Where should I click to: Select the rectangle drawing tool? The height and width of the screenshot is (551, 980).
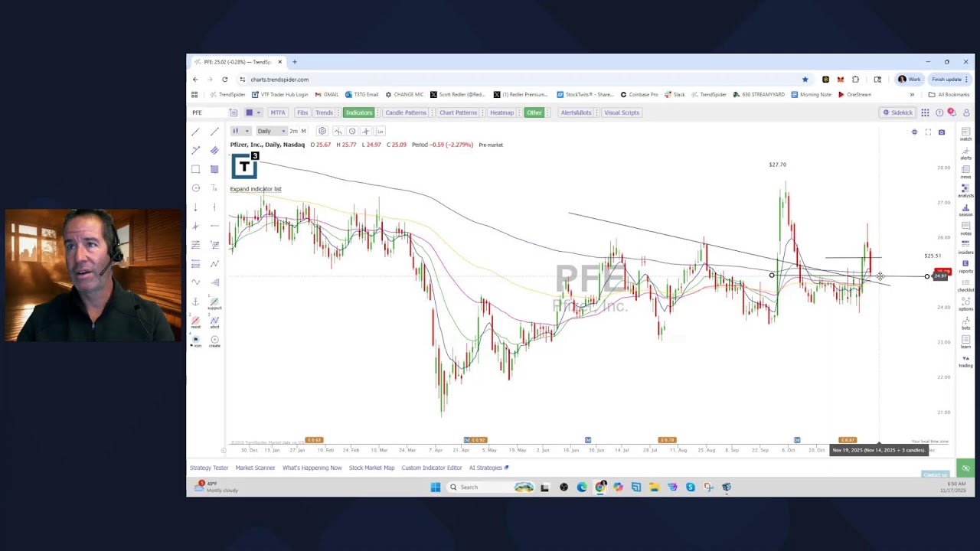click(195, 169)
